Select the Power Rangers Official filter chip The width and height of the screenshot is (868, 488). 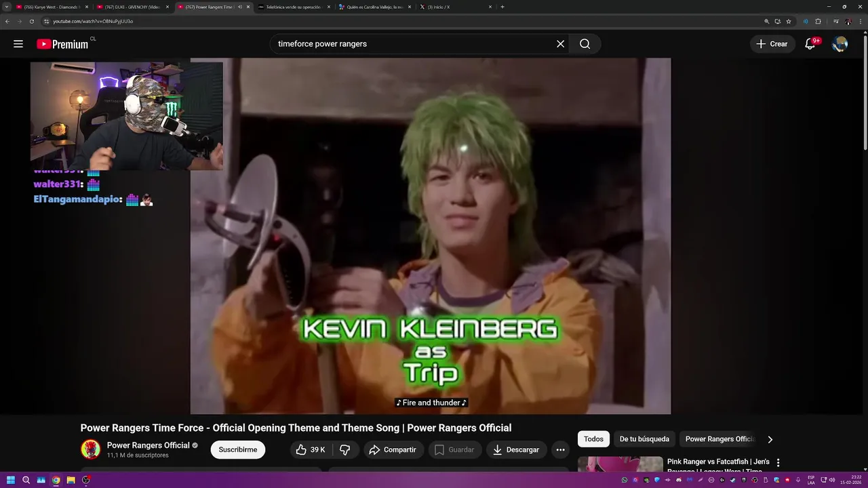tap(719, 439)
